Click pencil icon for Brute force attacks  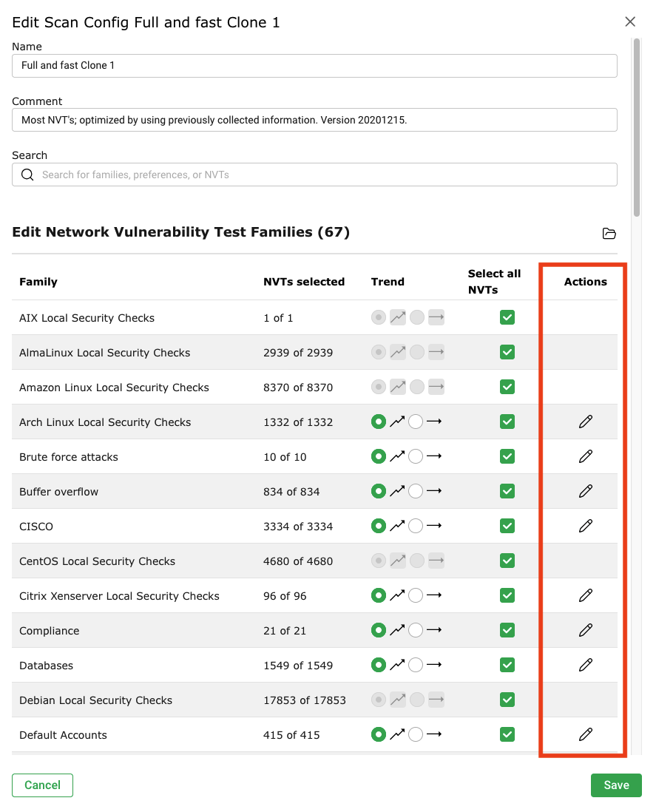pyautogui.click(x=585, y=456)
